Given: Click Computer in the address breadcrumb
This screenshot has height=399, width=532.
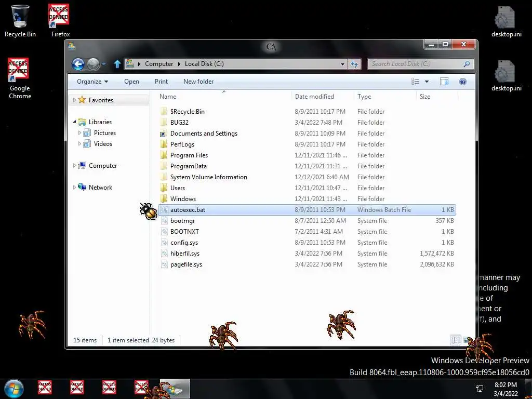Looking at the screenshot, I should [x=159, y=64].
